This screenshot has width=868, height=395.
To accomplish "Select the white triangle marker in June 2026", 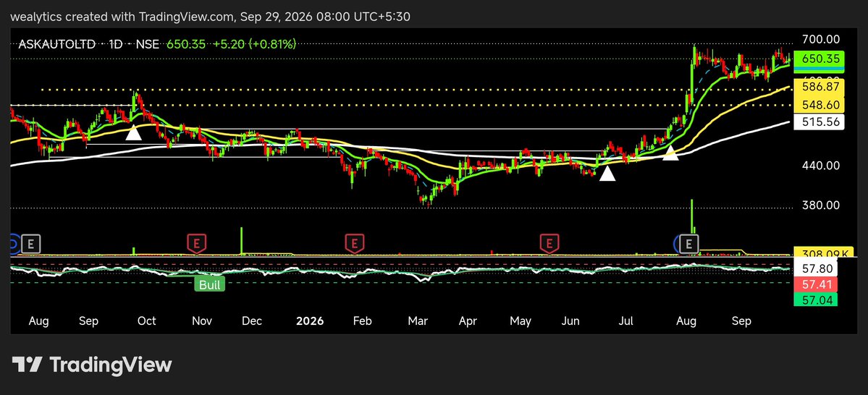I will click(607, 174).
